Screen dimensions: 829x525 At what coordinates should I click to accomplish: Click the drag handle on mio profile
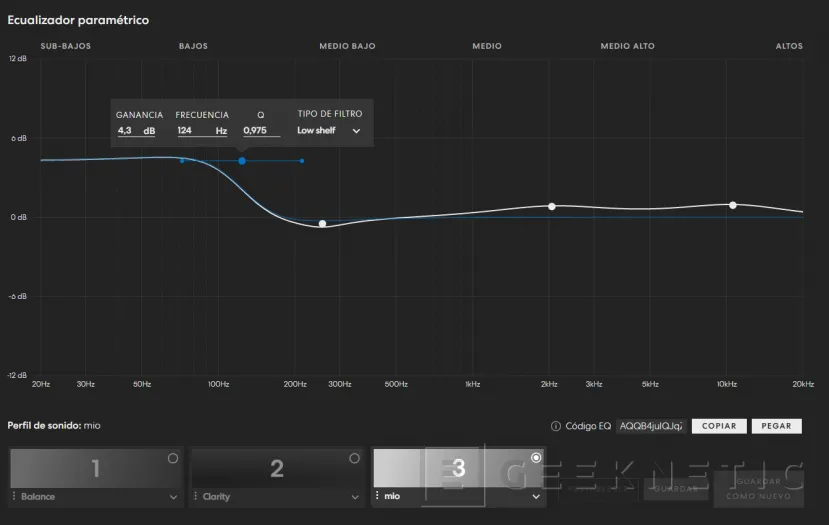378,496
